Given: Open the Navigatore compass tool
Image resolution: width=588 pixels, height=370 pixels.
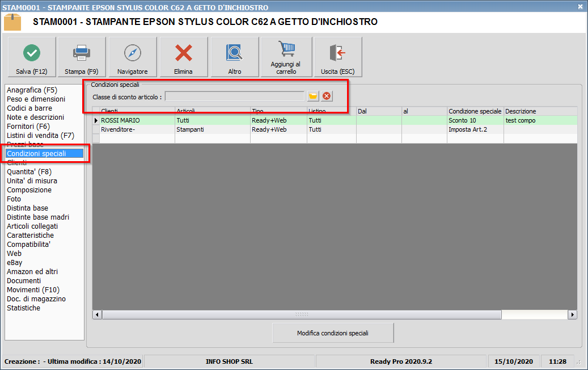Looking at the screenshot, I should (132, 57).
